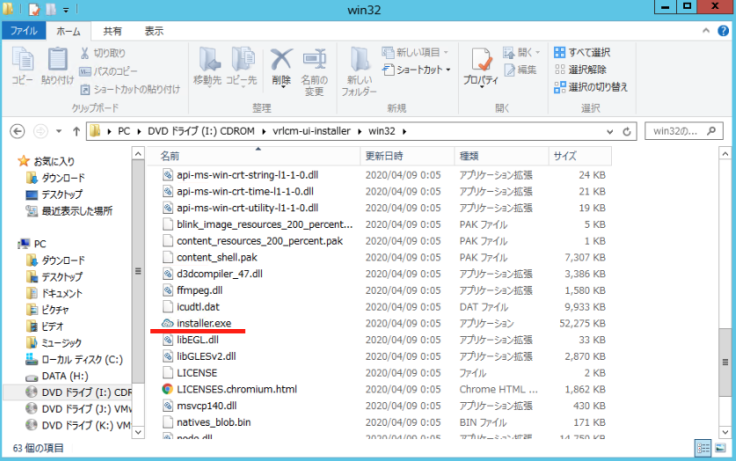Image resolution: width=736 pixels, height=461 pixels.
Task: Click Invert selection command
Action: [590, 87]
